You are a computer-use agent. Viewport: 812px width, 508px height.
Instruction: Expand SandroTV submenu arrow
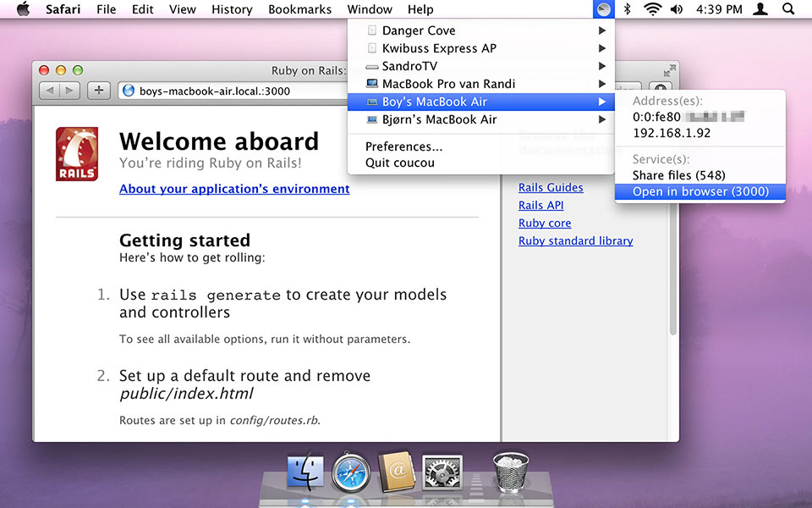(601, 66)
